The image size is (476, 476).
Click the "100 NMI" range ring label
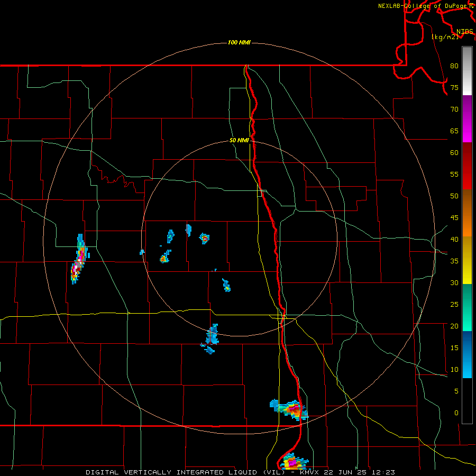239,42
